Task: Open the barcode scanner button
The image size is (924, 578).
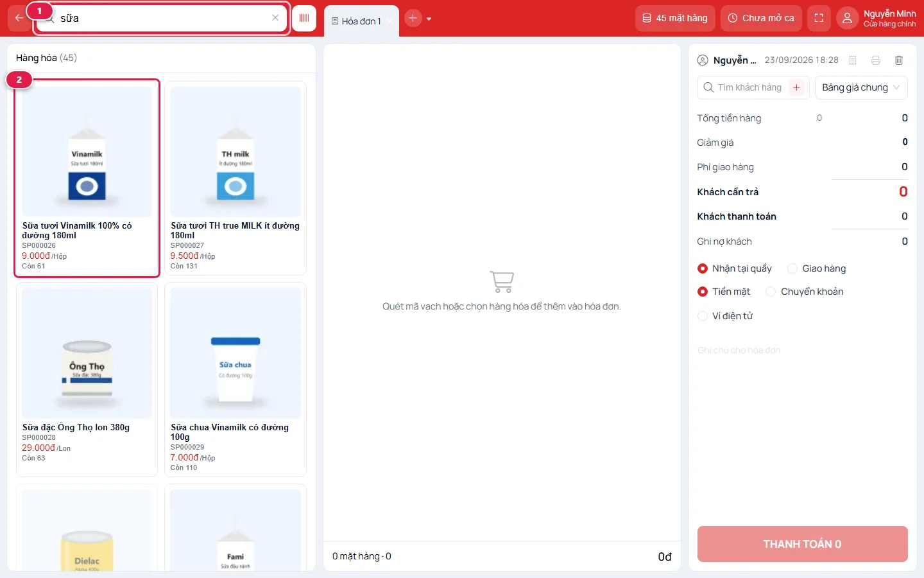Action: point(304,18)
